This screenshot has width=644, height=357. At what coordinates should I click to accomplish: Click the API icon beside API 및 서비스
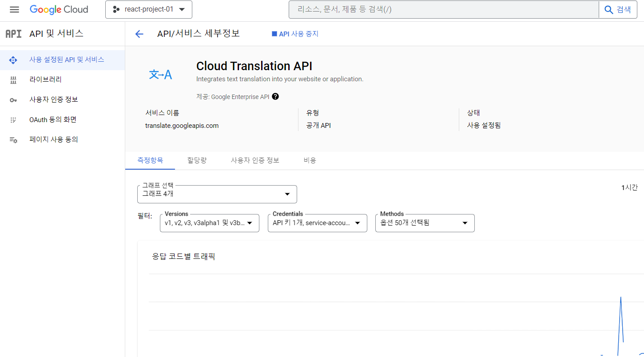(13, 34)
